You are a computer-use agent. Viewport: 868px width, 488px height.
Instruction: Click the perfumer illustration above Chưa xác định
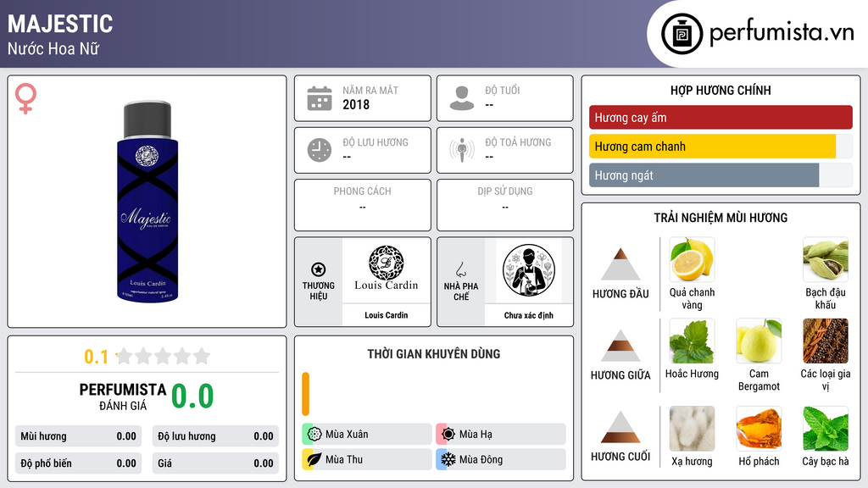pyautogui.click(x=528, y=270)
